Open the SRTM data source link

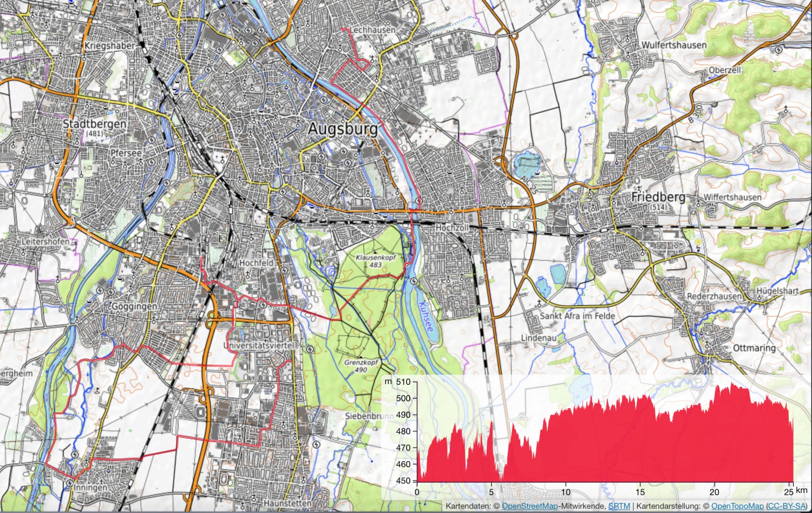click(619, 506)
